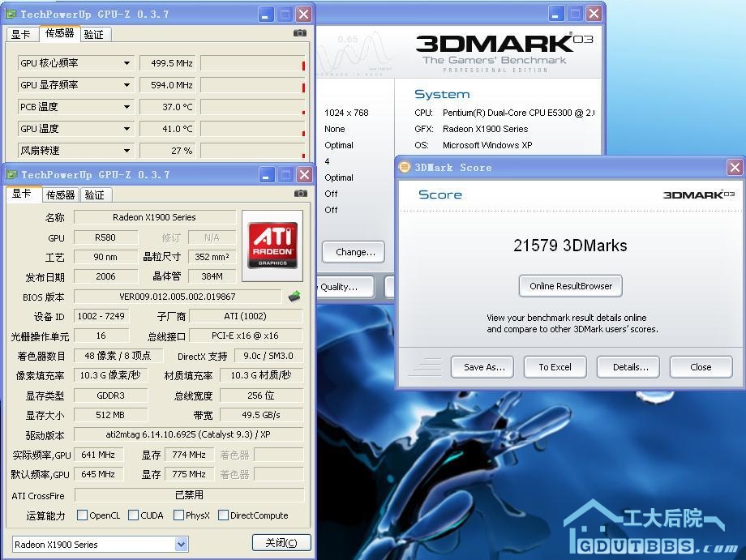
Task: Click the 3DMark Score window title icon
Action: [405, 167]
